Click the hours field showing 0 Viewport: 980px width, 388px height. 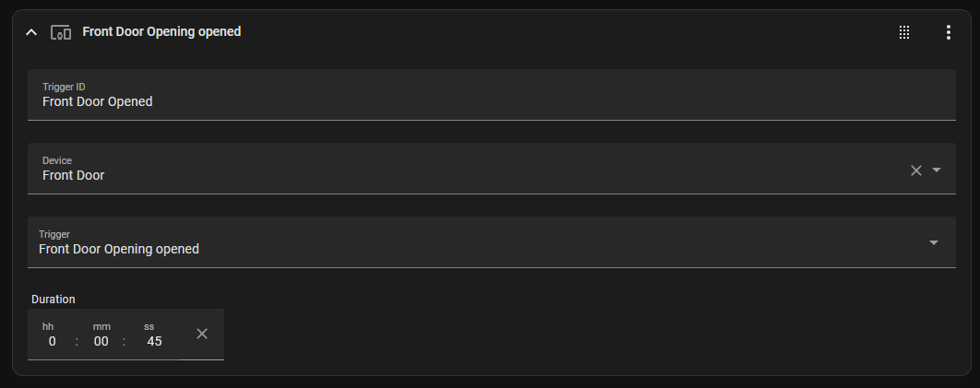pos(52,341)
